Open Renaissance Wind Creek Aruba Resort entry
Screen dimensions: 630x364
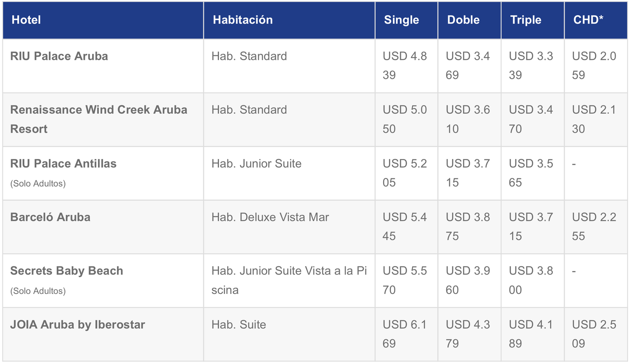coord(98,119)
